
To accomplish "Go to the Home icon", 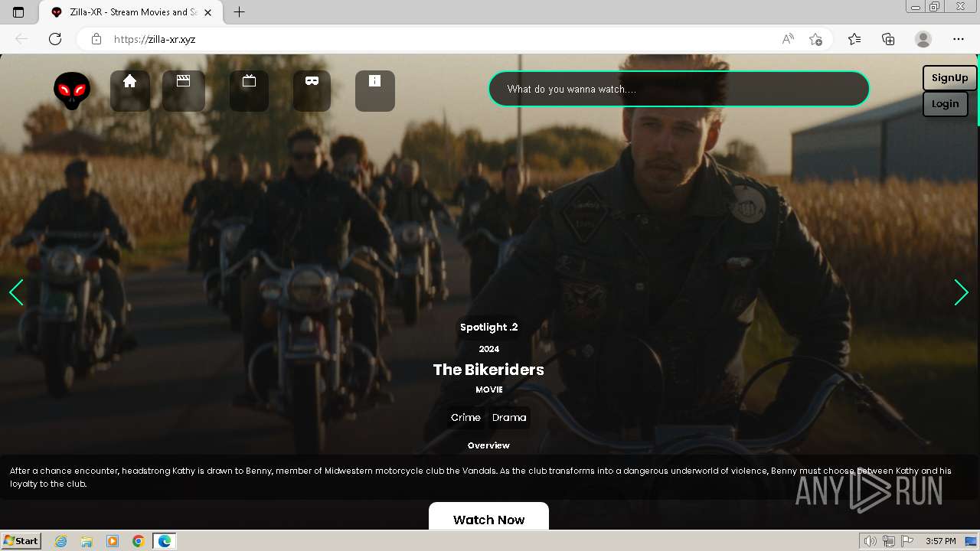I will [130, 91].
